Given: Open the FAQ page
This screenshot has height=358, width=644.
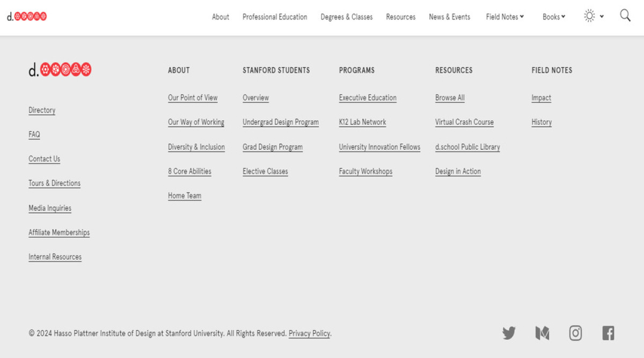Looking at the screenshot, I should click(x=34, y=134).
